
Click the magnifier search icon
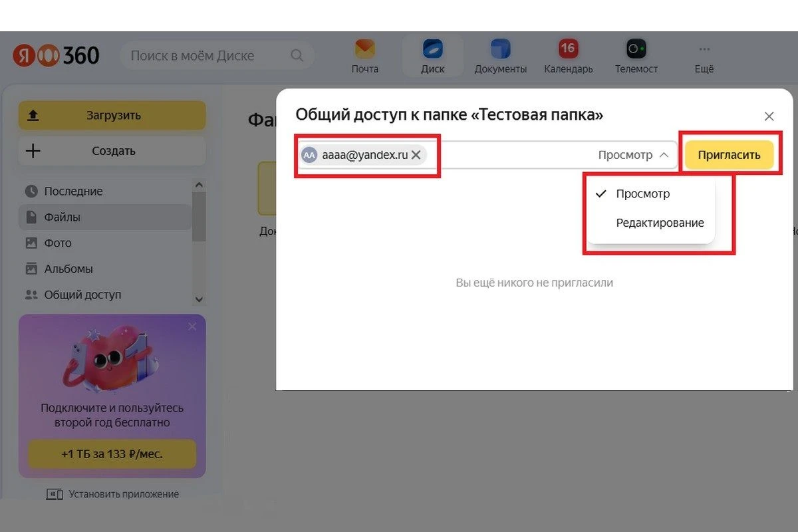(x=297, y=55)
